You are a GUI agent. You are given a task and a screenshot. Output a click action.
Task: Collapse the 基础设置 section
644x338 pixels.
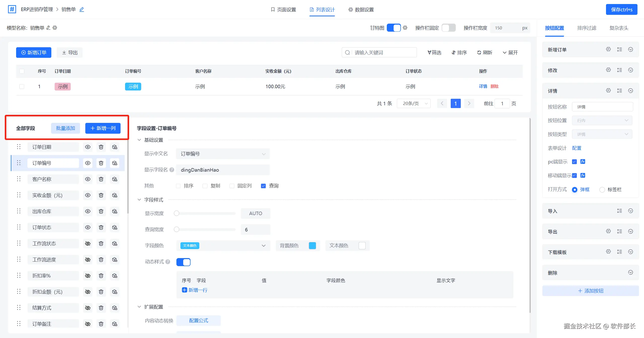point(139,140)
